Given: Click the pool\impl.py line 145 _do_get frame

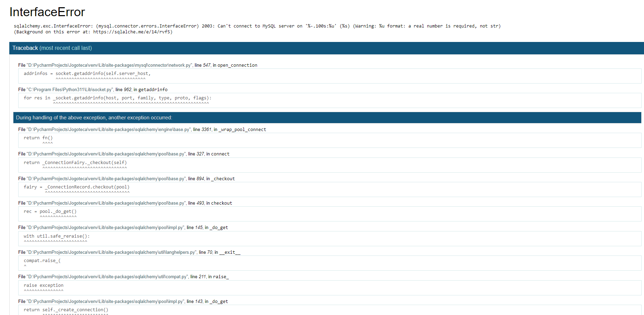Looking at the screenshot, I should point(123,228).
